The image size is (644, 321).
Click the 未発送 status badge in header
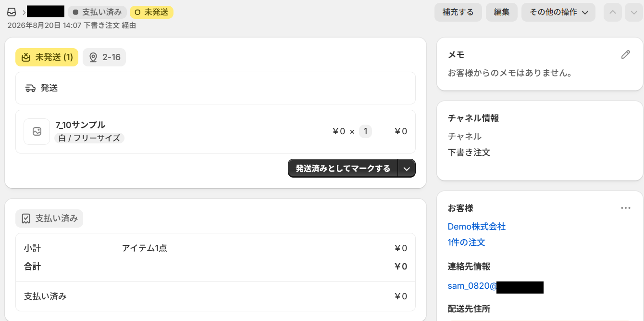pyautogui.click(x=151, y=12)
